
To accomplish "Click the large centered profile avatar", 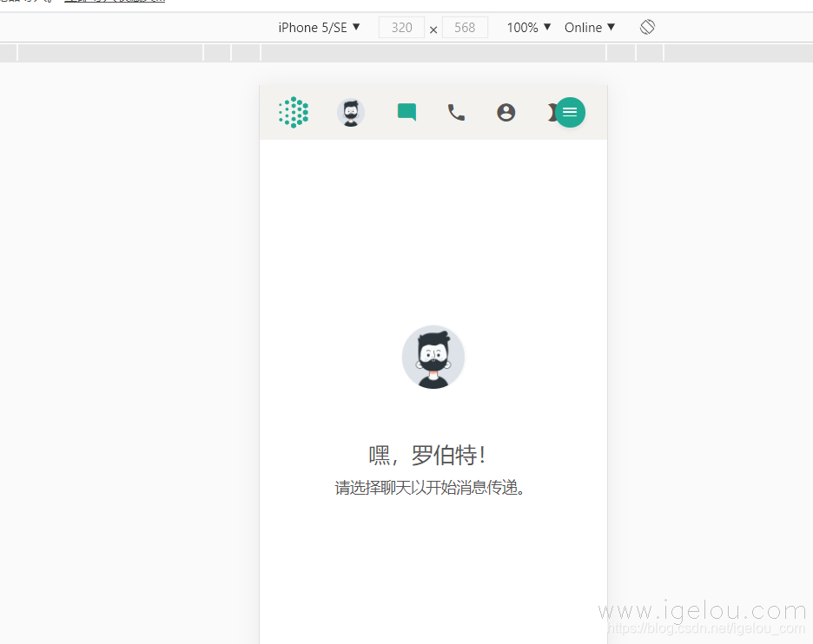I will [x=433, y=357].
